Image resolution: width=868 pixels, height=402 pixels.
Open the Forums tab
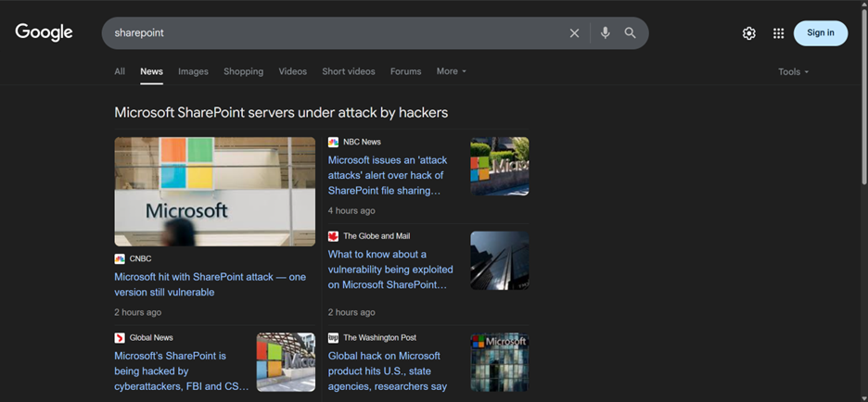[406, 71]
